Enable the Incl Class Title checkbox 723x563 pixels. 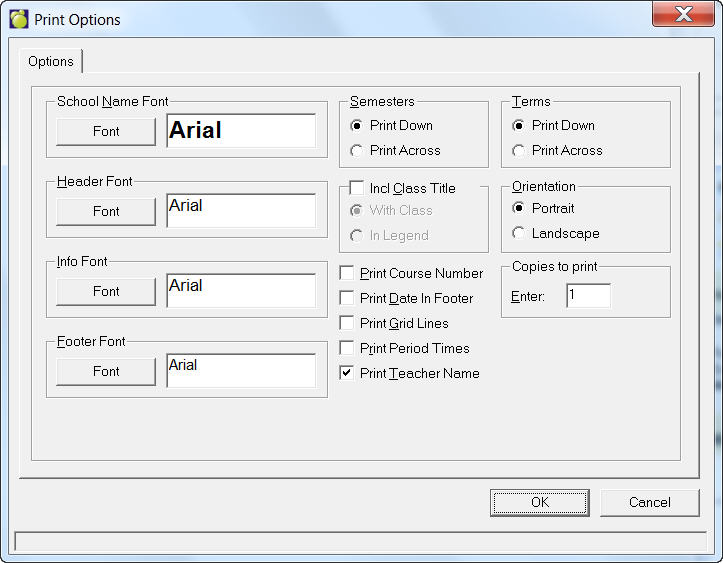pos(357,188)
